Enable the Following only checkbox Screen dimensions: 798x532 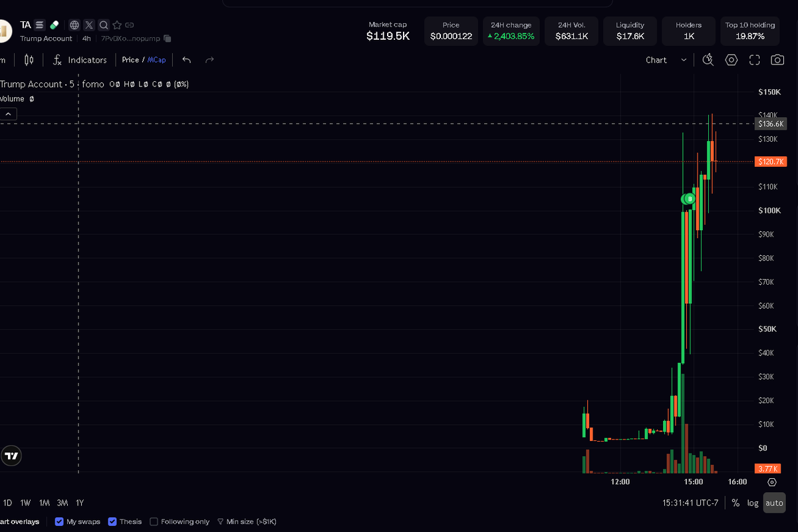[154, 522]
